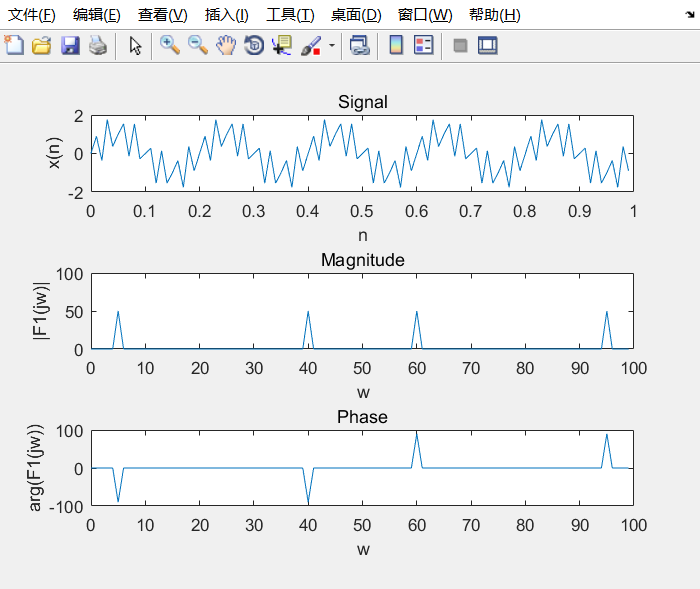Screen dimensions: 700x589
Task: Select the Pan hand tool
Action: (226, 45)
